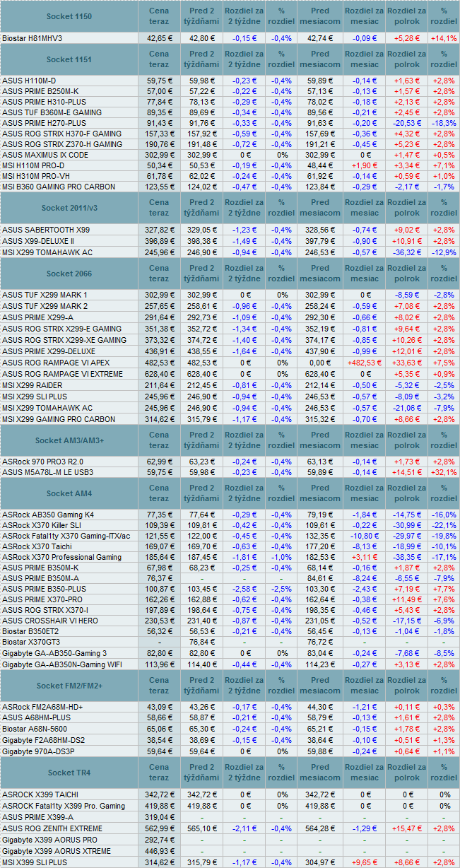Screen dimensions: 460x868
Task: Select ASUS ROG STRIX X299-XE GAMING entry
Action: coord(64,340)
